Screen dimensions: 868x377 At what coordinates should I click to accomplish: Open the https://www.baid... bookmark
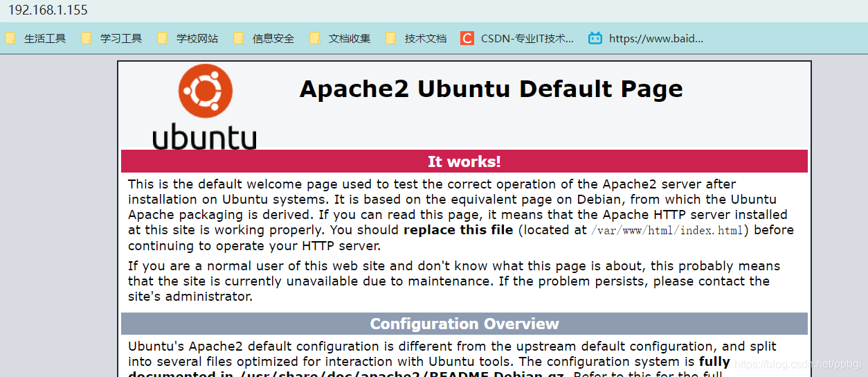pyautogui.click(x=646, y=38)
